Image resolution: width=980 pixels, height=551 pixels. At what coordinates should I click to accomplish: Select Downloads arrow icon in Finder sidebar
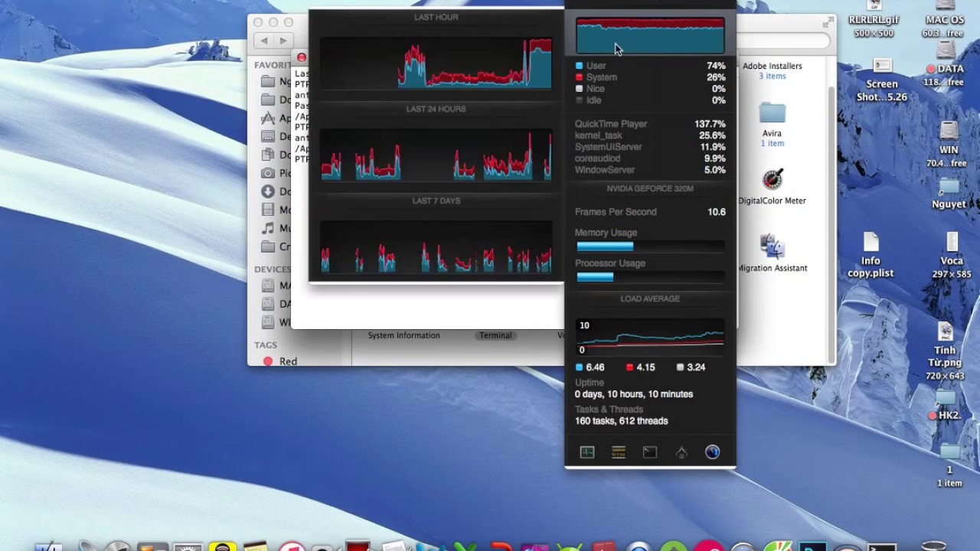tap(268, 191)
